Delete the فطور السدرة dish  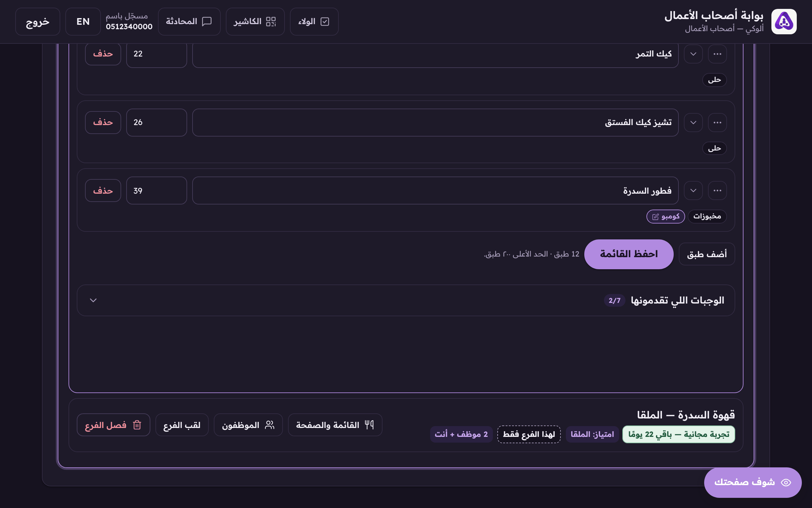[x=103, y=190]
